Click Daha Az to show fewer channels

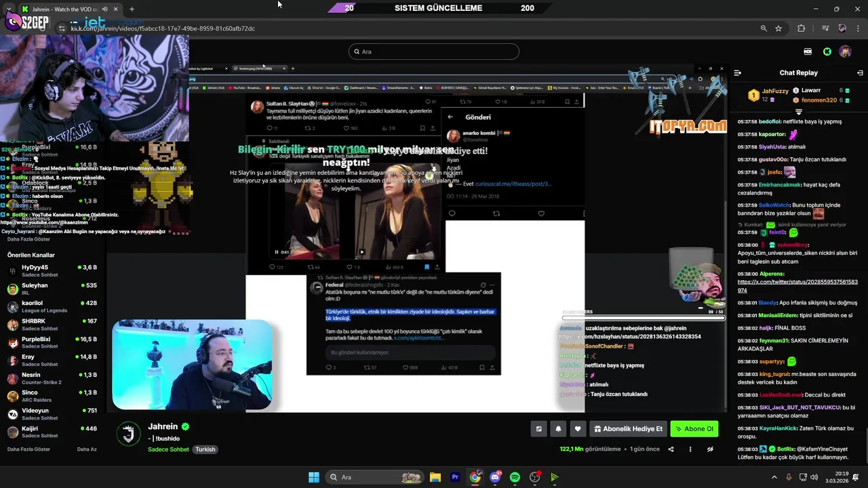87,449
